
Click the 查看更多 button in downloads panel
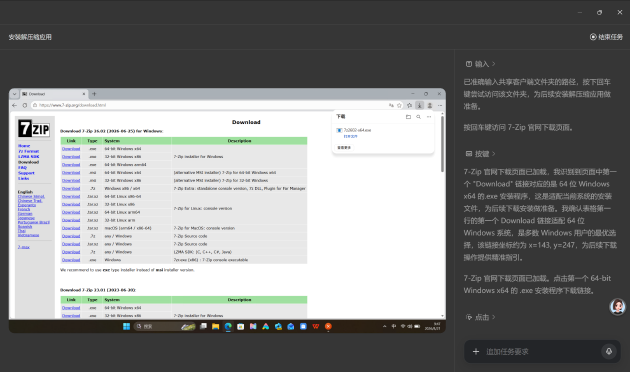tap(344, 148)
